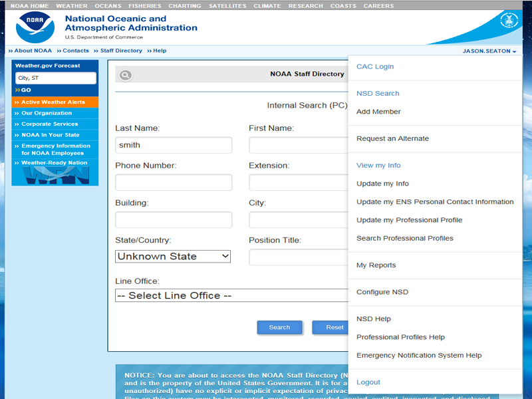532x399 pixels.
Task: Choose Update my Info
Action: pyautogui.click(x=382, y=184)
